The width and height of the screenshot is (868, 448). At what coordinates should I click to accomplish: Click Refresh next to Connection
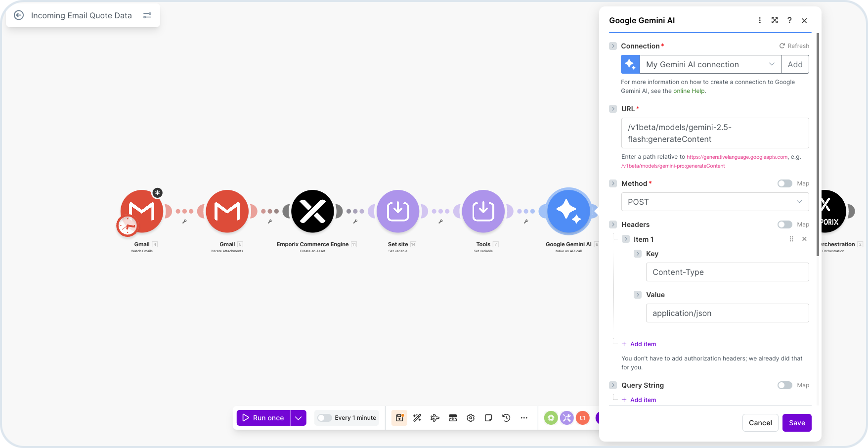794,46
